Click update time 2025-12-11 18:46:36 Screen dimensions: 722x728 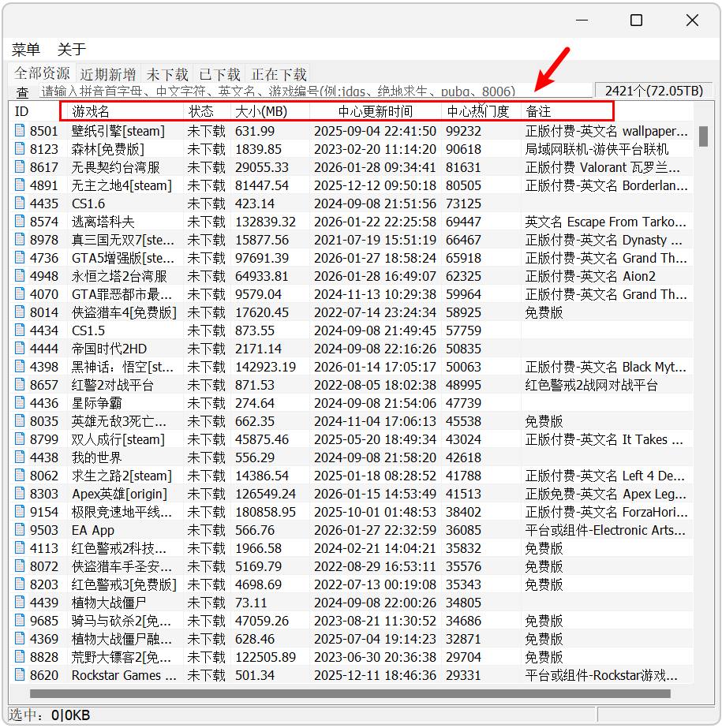[x=375, y=675]
